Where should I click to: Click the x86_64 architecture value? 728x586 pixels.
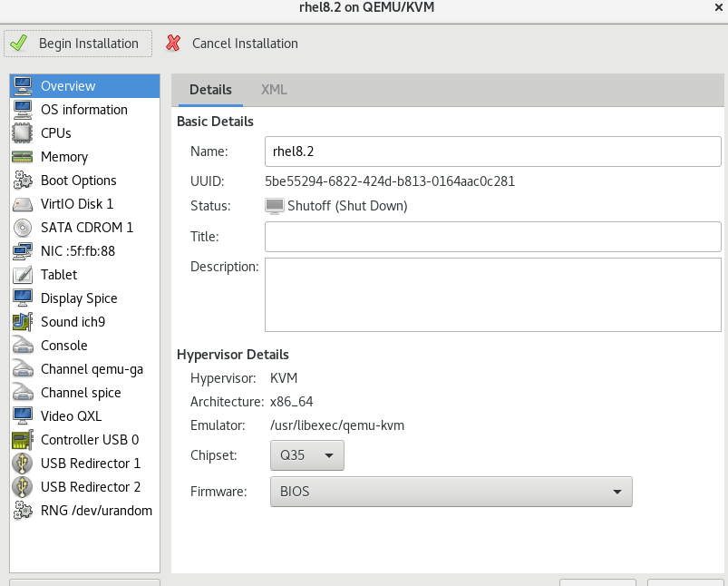292,402
